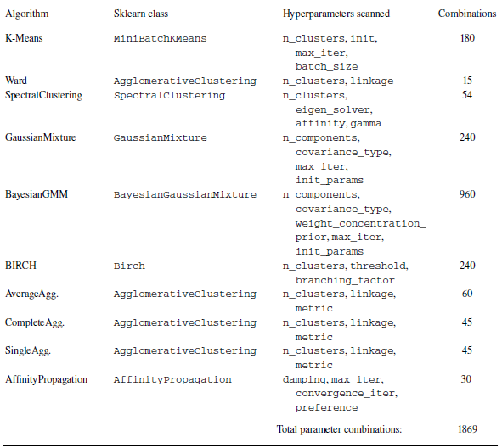Click the GaussianMixture algorithm label

tap(40, 137)
